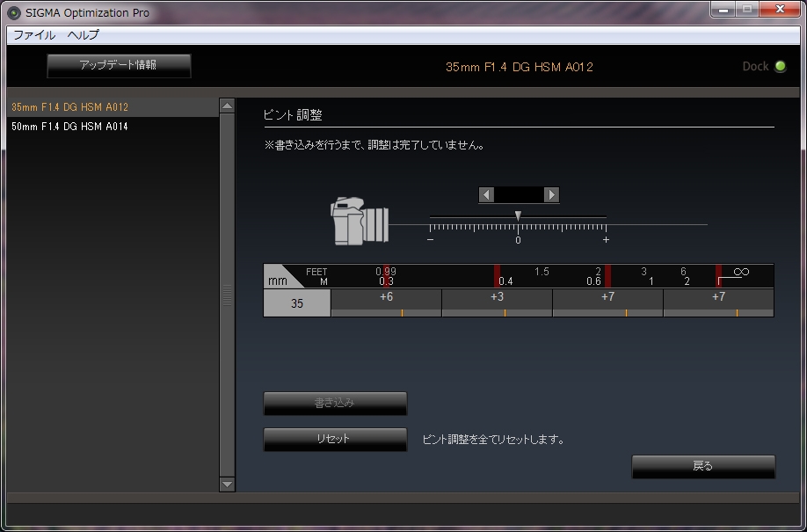Increase focus adjustment with right arrow

click(x=551, y=194)
